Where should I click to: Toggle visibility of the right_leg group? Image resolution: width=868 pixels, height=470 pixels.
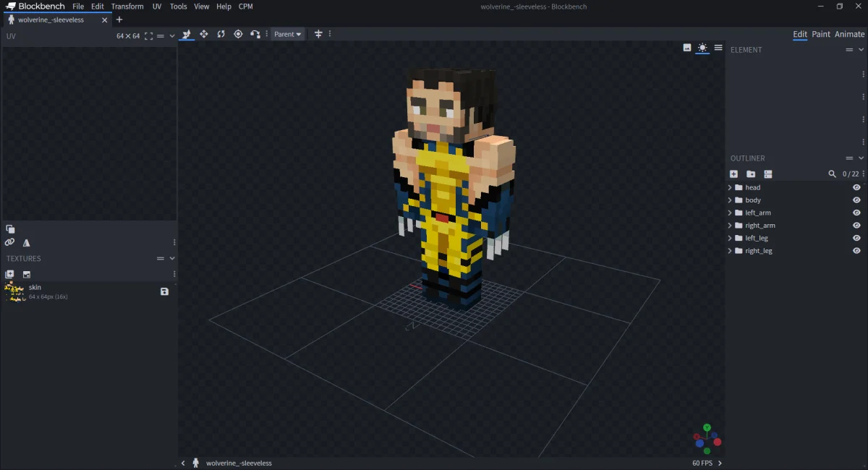tap(856, 251)
